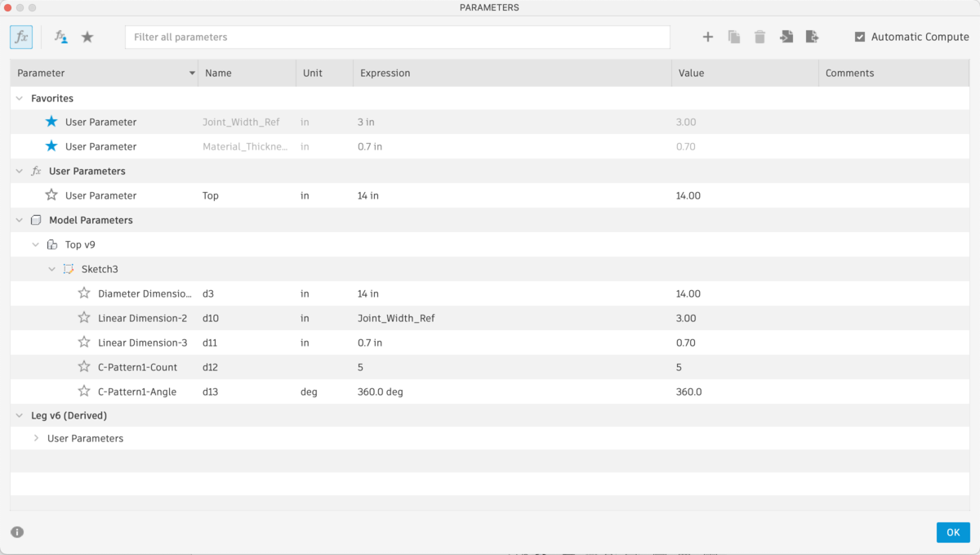Click the filter all parameters field
The image size is (980, 555).
(398, 37)
